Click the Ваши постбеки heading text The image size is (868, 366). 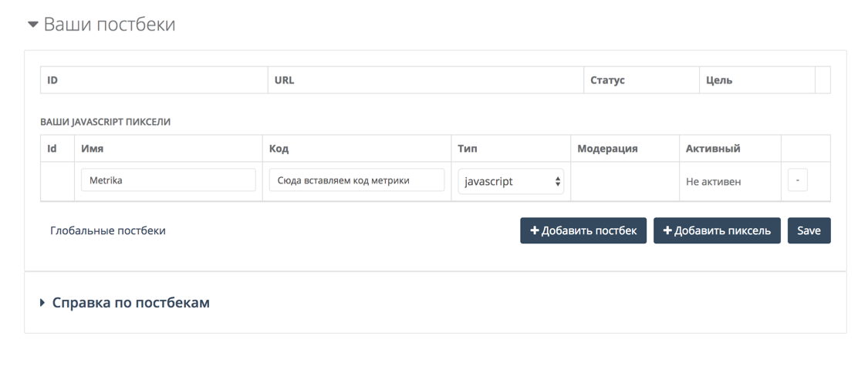coord(110,25)
